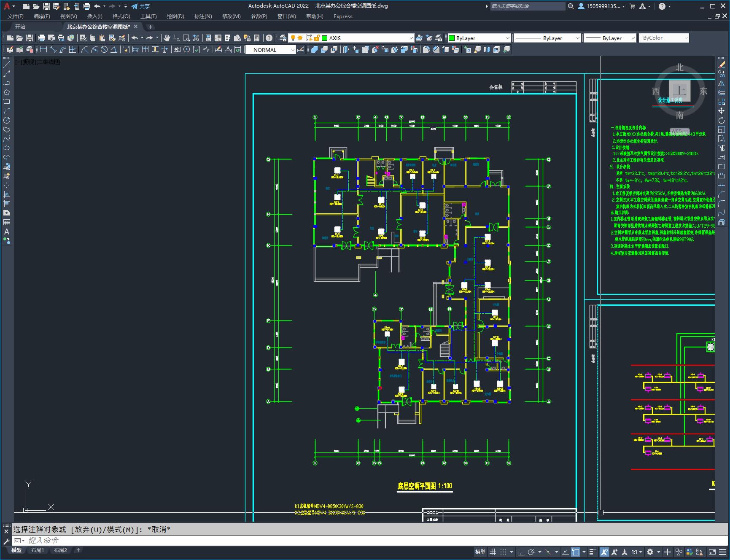Open the ByColor plot style dropdown
This screenshot has height=560, width=730.
point(664,38)
